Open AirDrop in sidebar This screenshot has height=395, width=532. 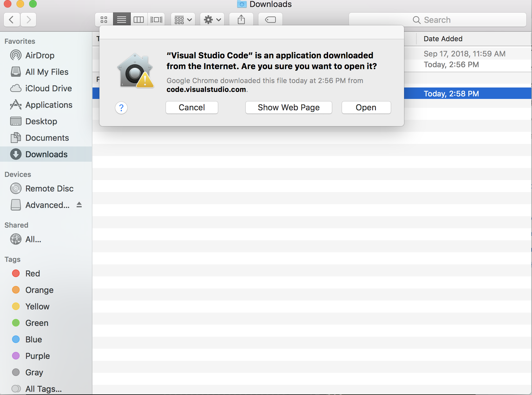tap(46, 55)
